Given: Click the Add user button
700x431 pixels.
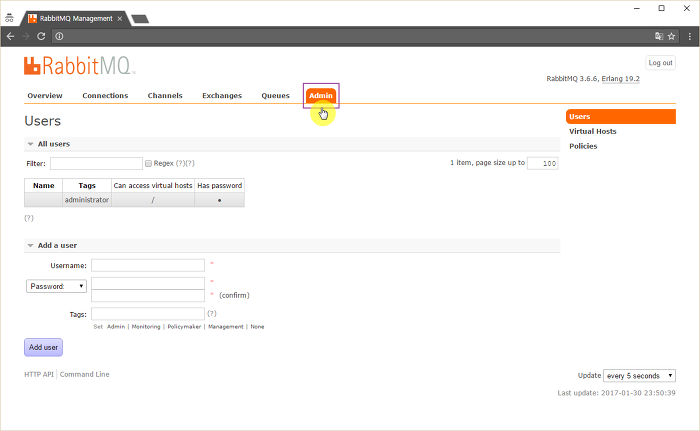Looking at the screenshot, I should click(x=43, y=347).
